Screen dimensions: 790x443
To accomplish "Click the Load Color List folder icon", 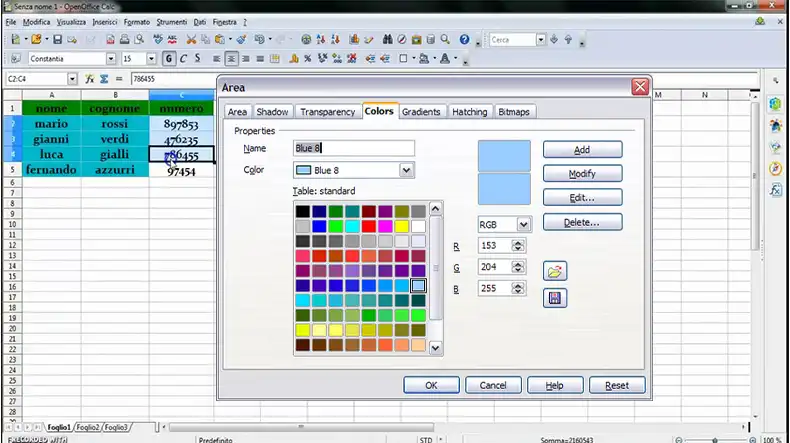I will pos(555,271).
